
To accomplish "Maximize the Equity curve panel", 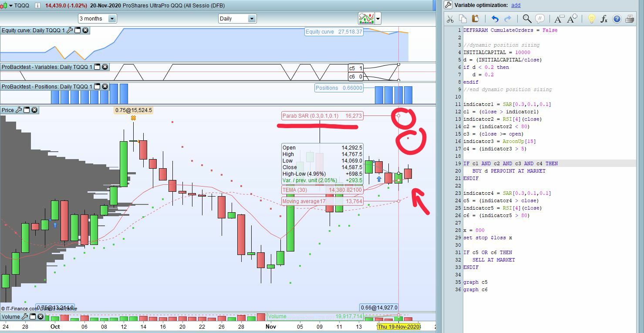I will [x=78, y=30].
